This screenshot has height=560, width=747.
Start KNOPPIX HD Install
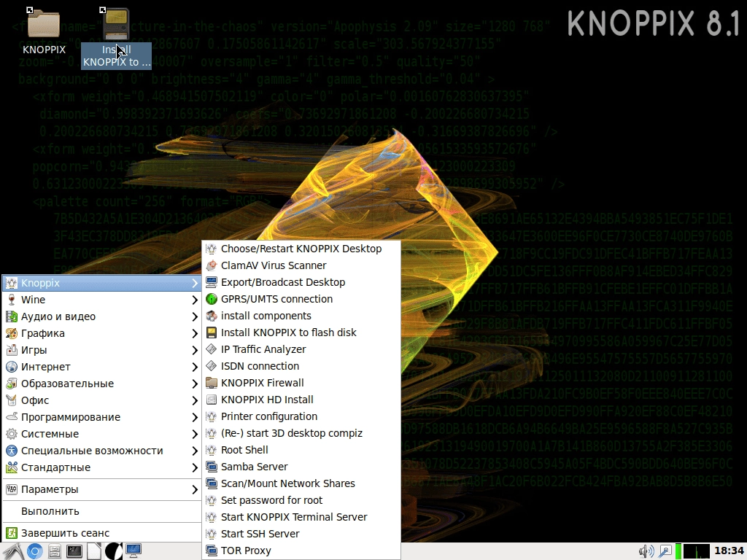(x=301, y=400)
